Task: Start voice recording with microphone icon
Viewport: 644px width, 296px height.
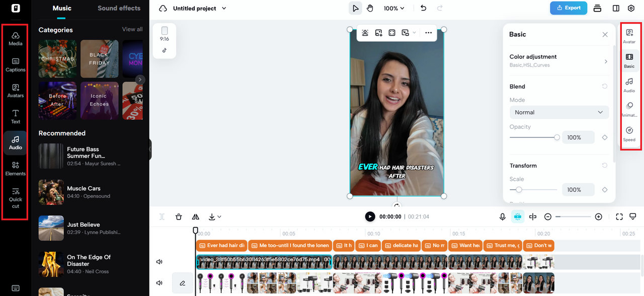Action: 502,216
